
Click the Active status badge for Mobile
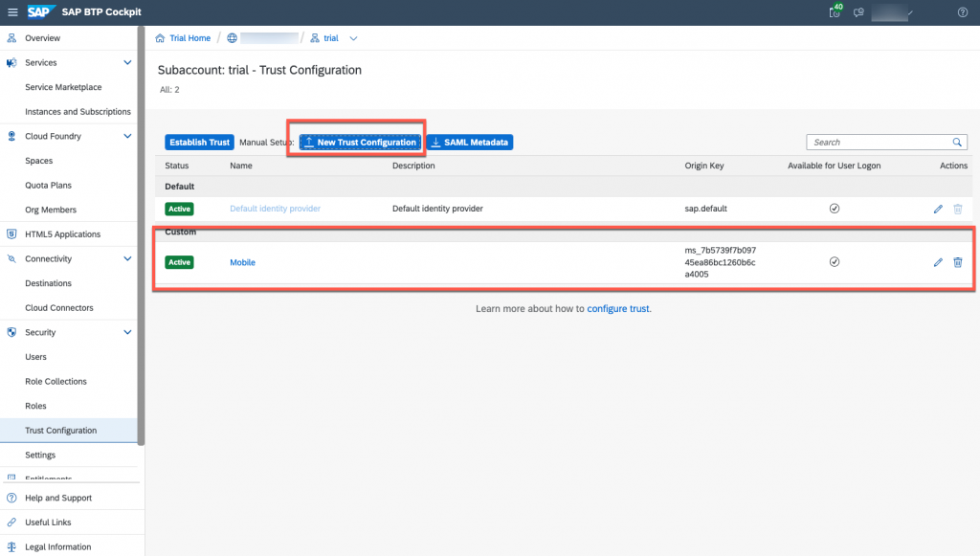[x=179, y=262]
